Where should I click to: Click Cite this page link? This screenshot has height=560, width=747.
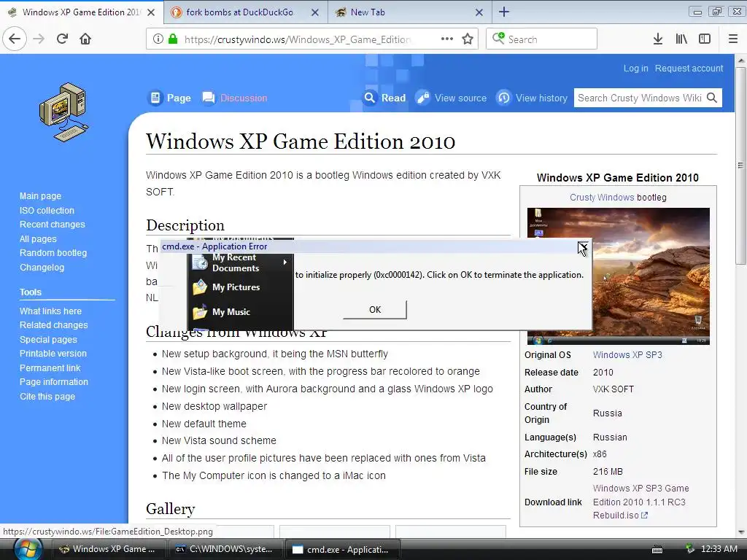(47, 396)
